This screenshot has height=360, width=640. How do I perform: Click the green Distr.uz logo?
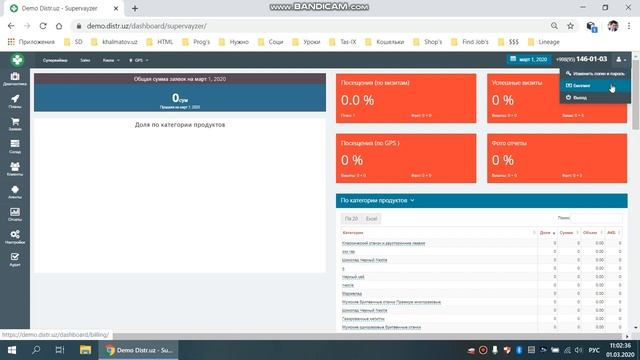pos(17,60)
